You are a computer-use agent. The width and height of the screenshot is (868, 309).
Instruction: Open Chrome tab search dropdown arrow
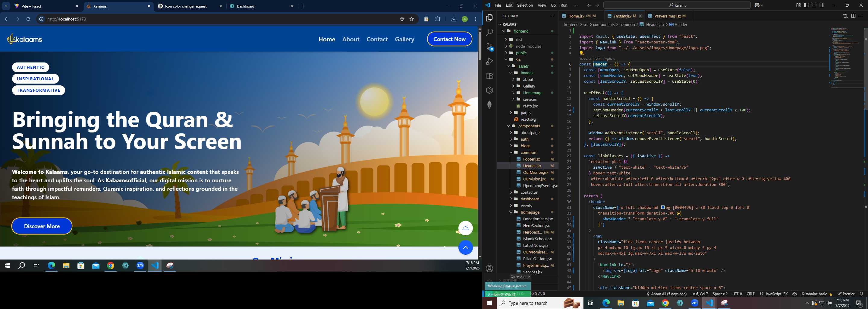point(6,6)
